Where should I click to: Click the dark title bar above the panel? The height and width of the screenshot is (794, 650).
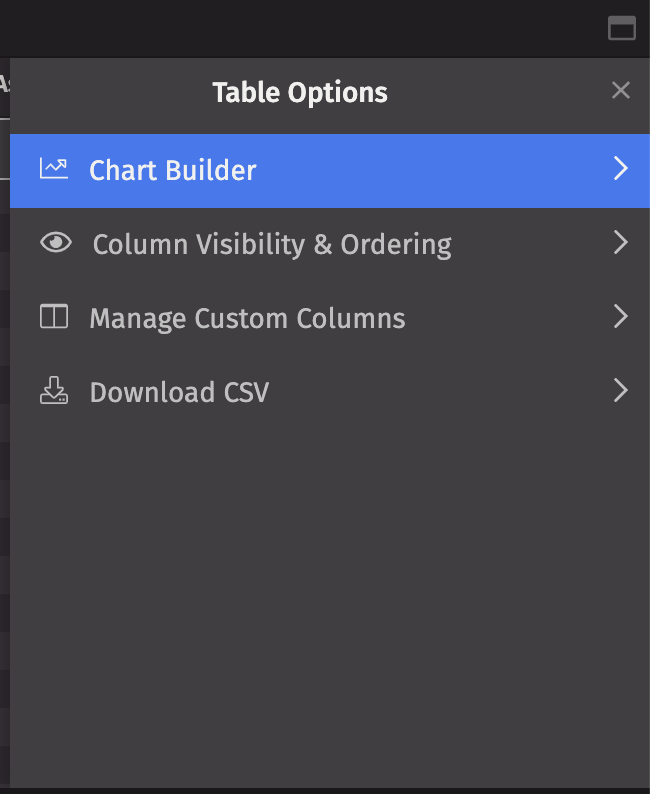(300, 28)
